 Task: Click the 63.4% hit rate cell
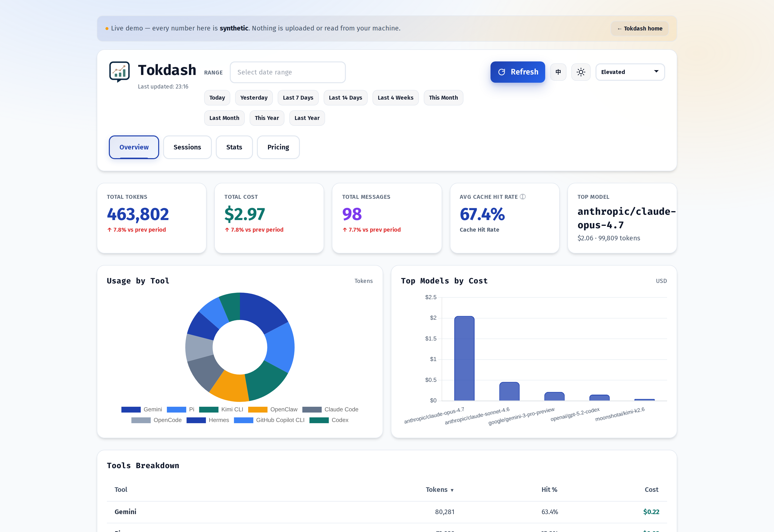tap(550, 512)
